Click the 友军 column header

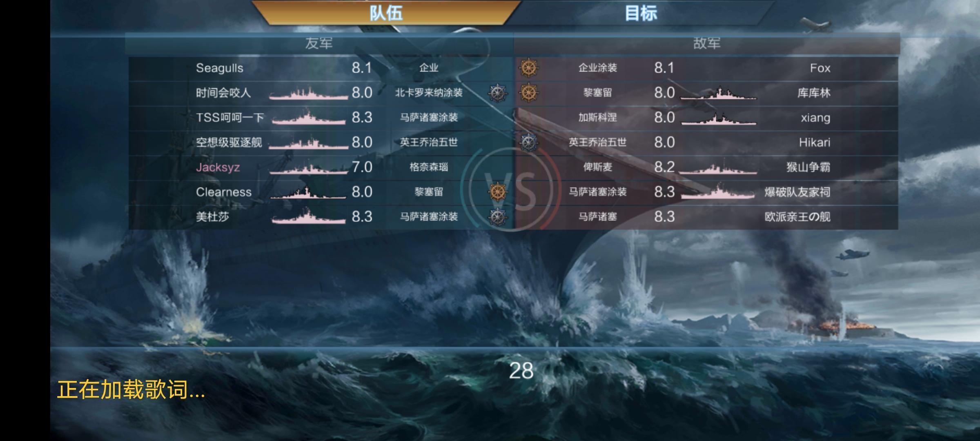[x=319, y=43]
